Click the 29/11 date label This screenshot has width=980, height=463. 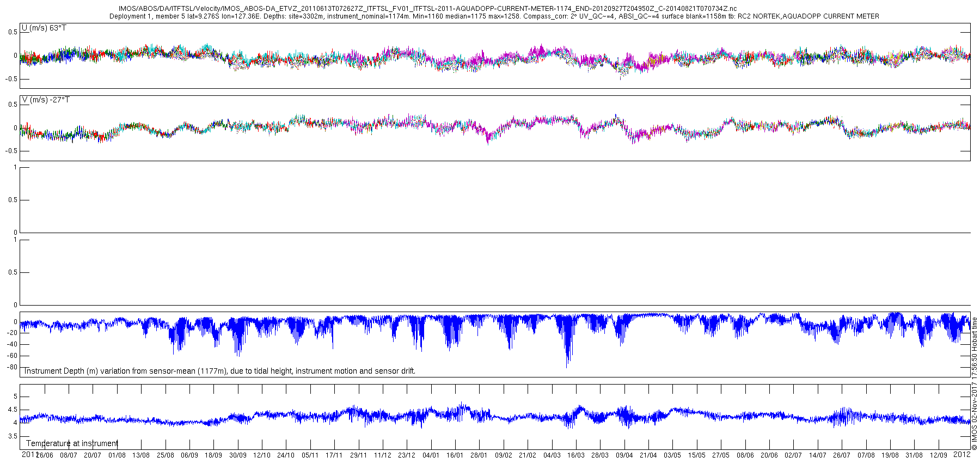point(358,455)
